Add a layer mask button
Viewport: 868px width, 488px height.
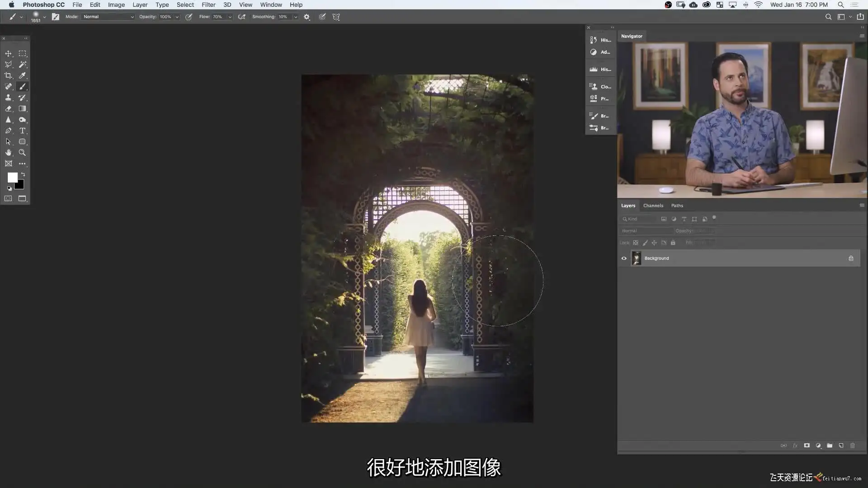[x=807, y=446]
